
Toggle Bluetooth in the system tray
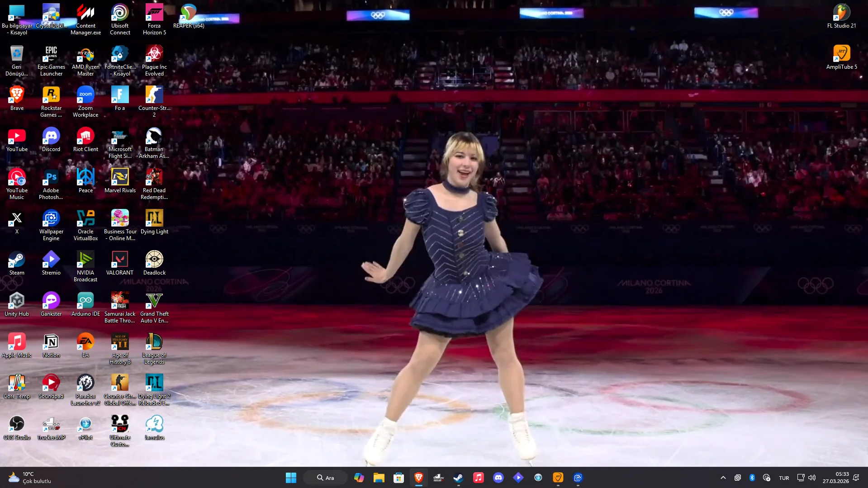(x=752, y=478)
